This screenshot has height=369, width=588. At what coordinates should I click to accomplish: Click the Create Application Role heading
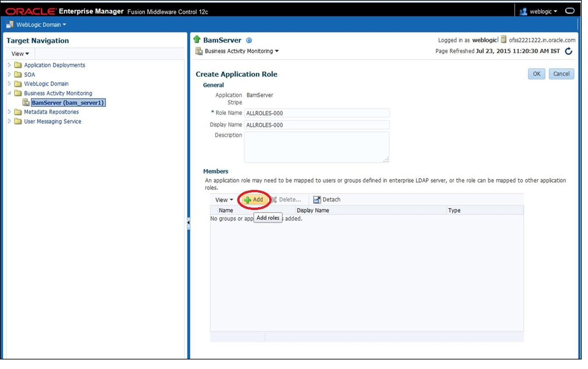click(x=237, y=74)
